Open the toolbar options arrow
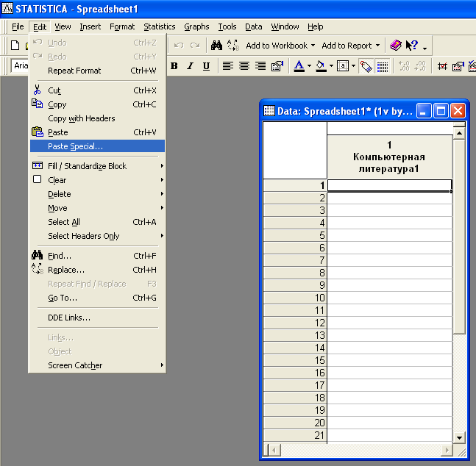Viewport: 476px width, 466px height. pos(425,48)
